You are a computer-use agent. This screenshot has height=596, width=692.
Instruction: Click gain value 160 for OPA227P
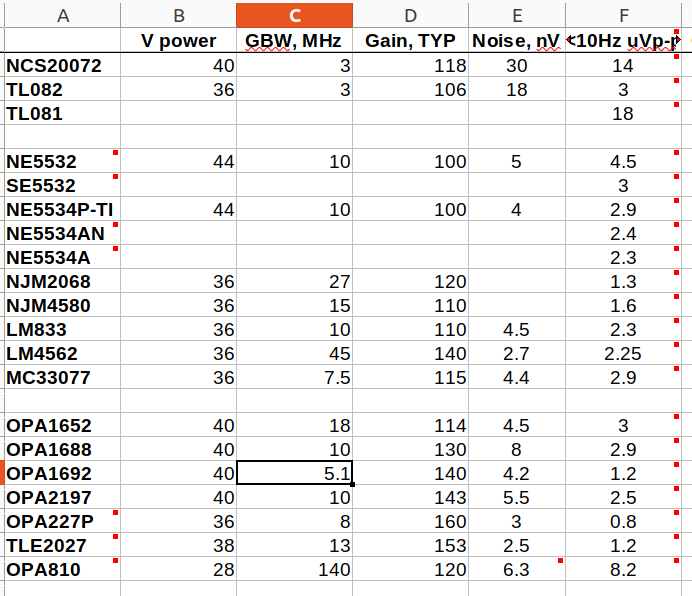[x=410, y=521]
